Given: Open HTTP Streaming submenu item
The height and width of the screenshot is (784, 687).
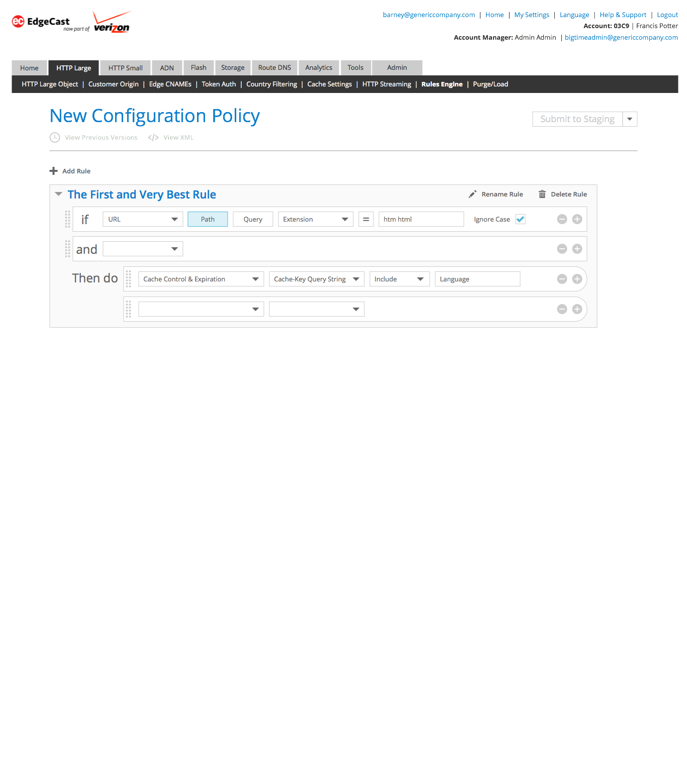Looking at the screenshot, I should (x=386, y=84).
